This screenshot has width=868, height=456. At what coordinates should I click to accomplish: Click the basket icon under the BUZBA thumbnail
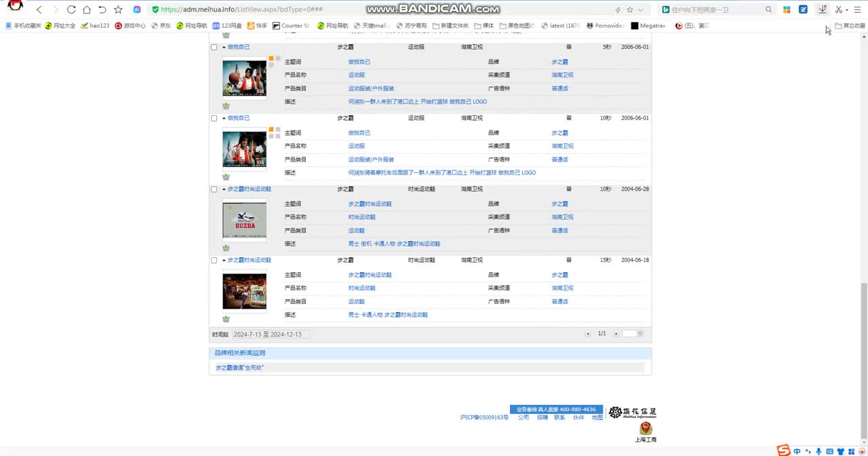tap(226, 248)
